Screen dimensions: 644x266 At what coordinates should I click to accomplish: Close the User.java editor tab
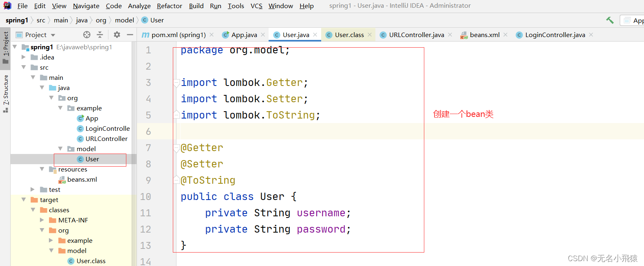[315, 35]
